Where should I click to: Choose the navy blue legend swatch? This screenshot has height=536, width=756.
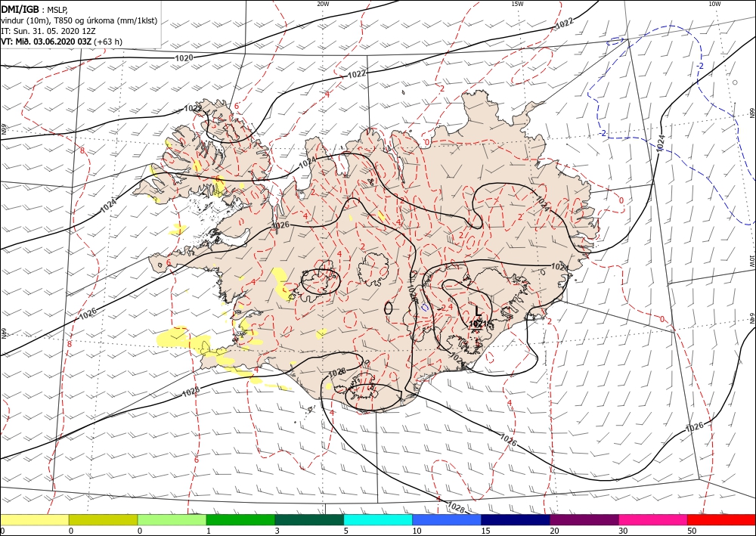coord(516,519)
